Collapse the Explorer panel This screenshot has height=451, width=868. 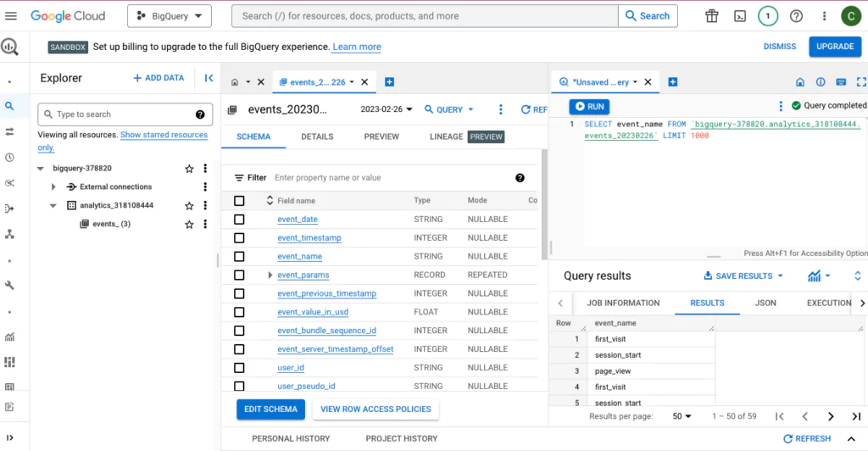pyautogui.click(x=209, y=78)
